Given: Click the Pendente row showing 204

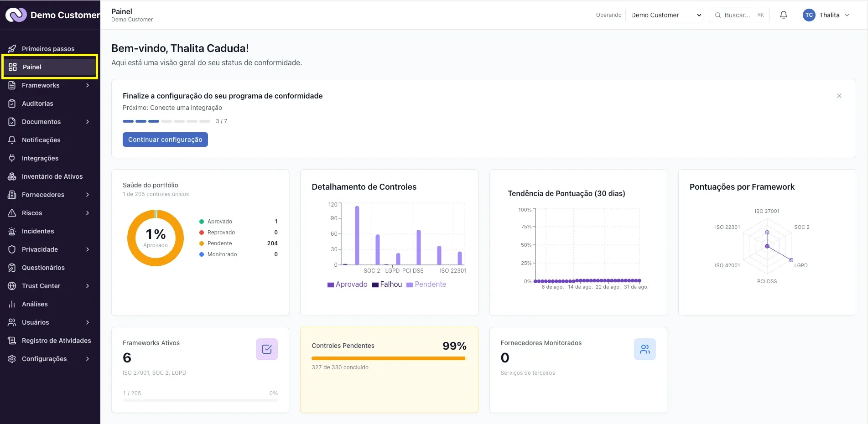Looking at the screenshot, I should 238,243.
